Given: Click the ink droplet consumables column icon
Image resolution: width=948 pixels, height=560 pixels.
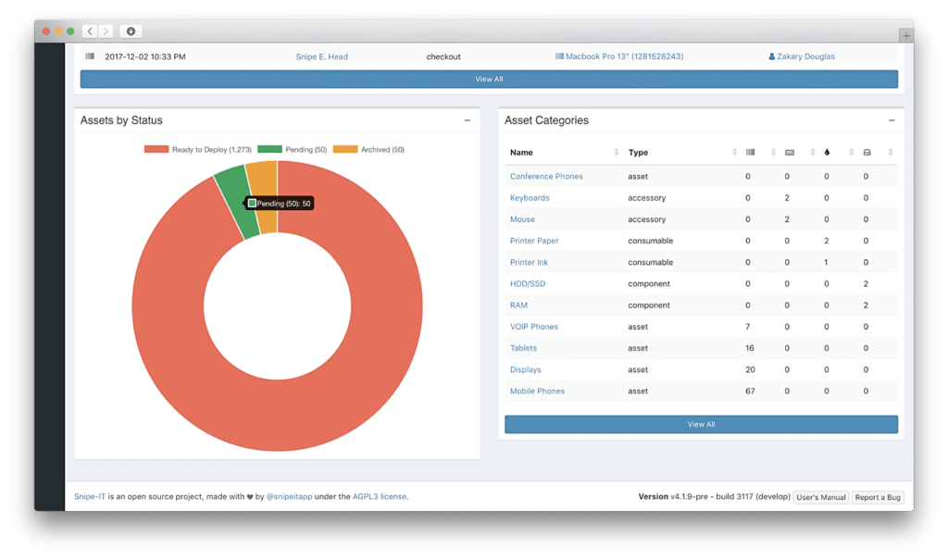Looking at the screenshot, I should click(827, 152).
